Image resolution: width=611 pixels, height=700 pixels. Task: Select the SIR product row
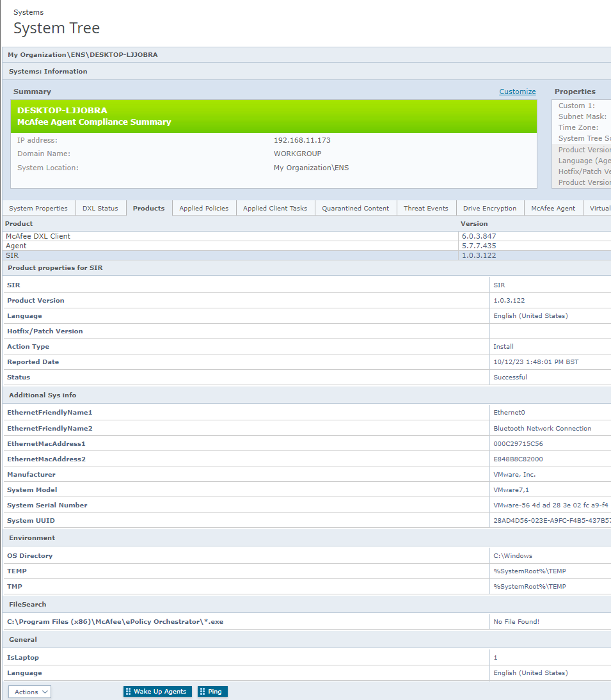tap(306, 255)
